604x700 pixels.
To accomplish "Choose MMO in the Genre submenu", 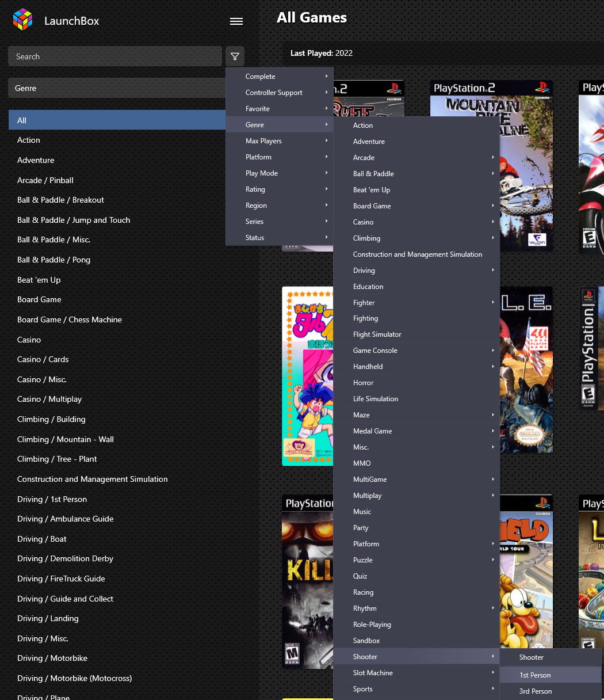I will pos(416,463).
